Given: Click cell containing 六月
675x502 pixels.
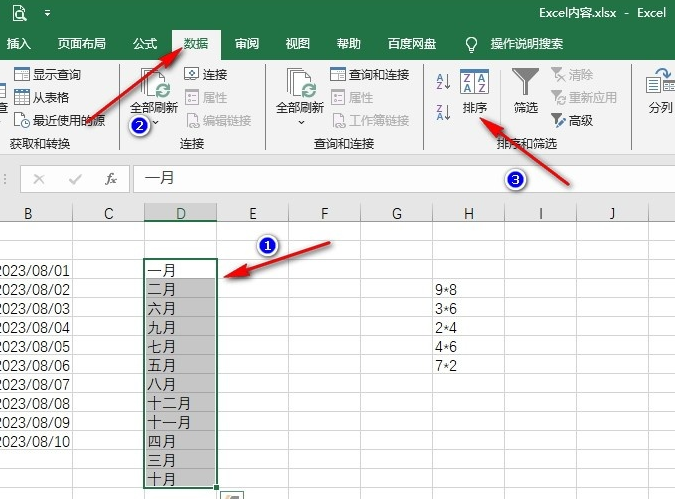Looking at the screenshot, I should point(180,308).
